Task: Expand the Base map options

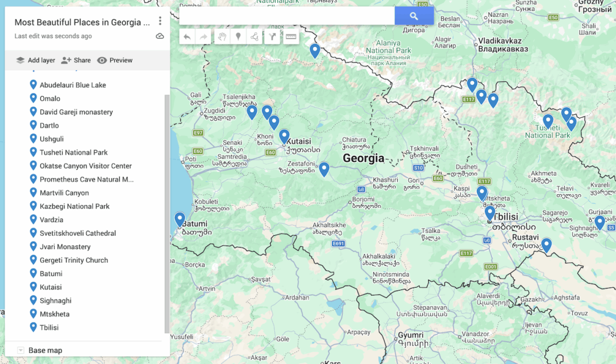Action: [20, 350]
